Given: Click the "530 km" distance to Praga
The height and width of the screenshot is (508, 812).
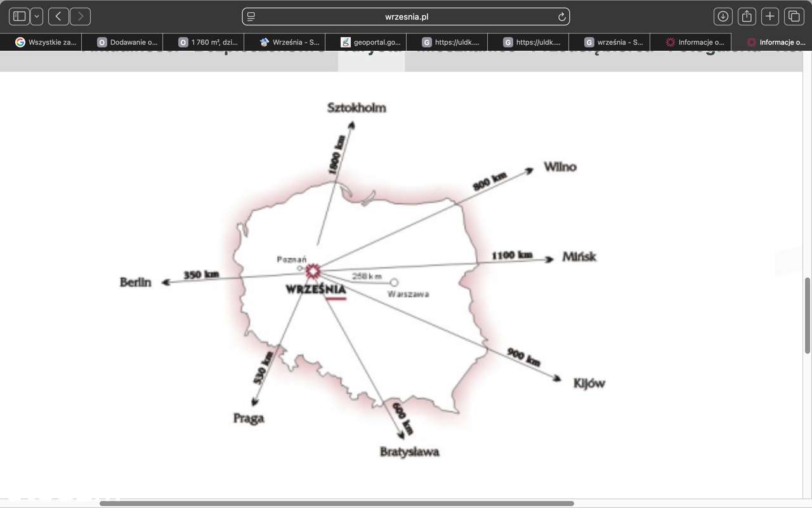Looking at the screenshot, I should click(x=263, y=368).
